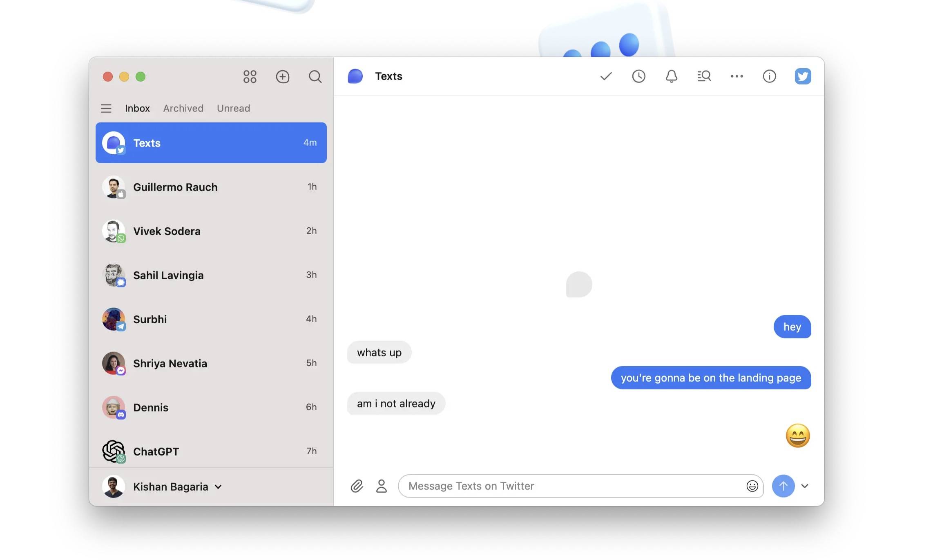Open the emoji picker in message field
The height and width of the screenshot is (560, 933).
click(x=752, y=486)
